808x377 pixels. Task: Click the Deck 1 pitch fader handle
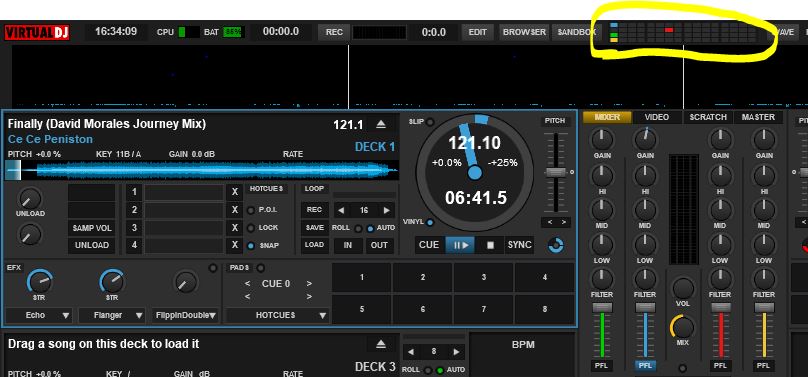point(556,172)
